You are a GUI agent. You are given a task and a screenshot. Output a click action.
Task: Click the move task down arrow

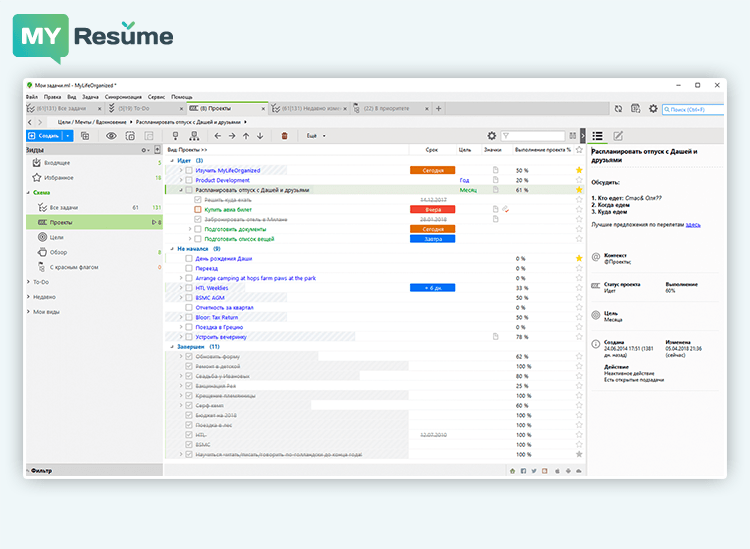click(260, 135)
